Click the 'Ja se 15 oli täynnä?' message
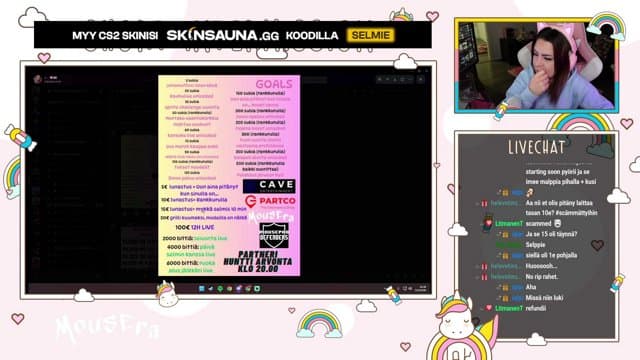Screen dimensions: 640x360 tap(551, 234)
